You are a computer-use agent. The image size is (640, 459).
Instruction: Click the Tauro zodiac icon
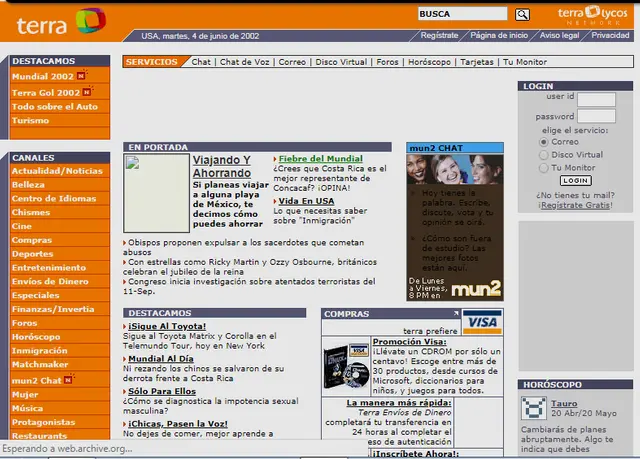pyautogui.click(x=533, y=408)
